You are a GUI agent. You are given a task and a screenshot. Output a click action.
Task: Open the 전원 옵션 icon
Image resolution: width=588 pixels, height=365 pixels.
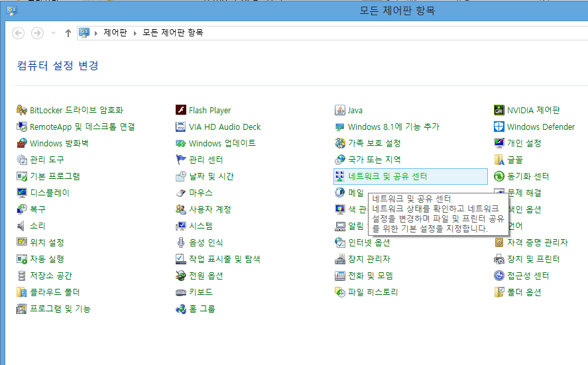point(181,276)
